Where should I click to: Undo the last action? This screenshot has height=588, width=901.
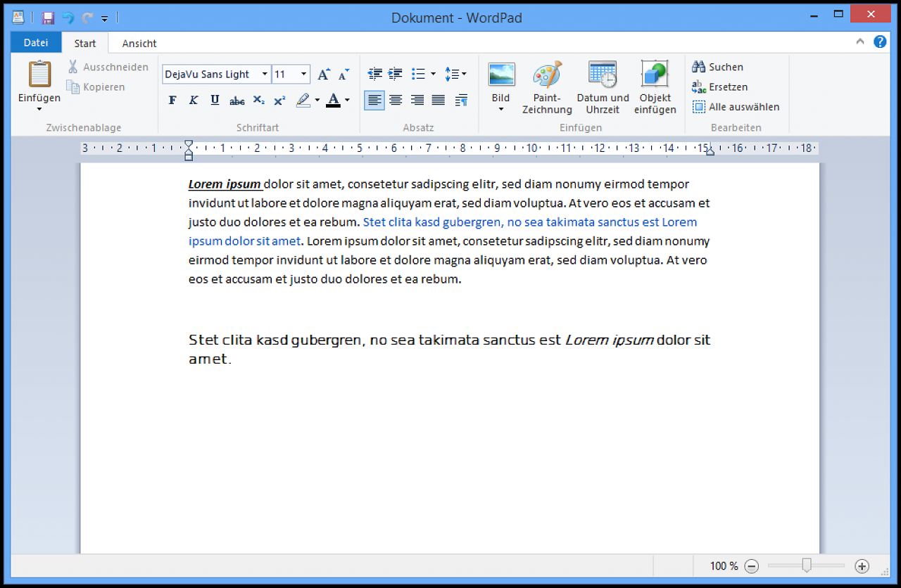(x=68, y=18)
